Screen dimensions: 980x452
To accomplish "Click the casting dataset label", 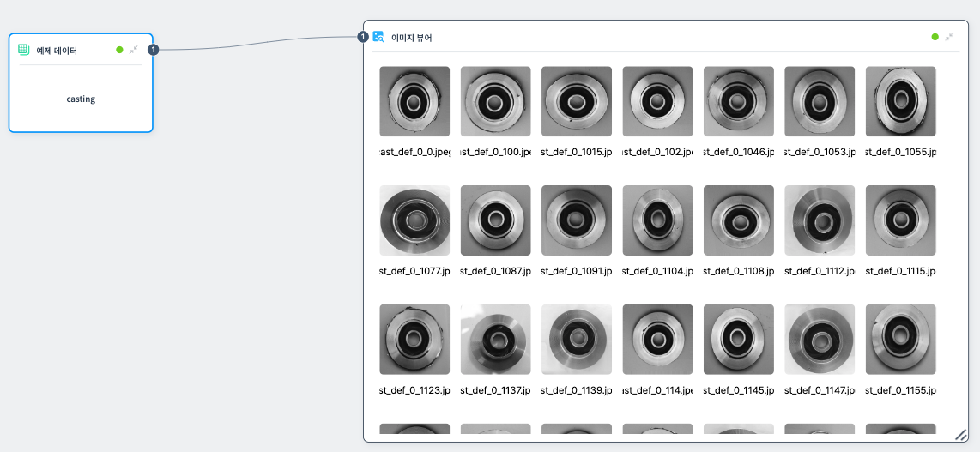I will 81,99.
